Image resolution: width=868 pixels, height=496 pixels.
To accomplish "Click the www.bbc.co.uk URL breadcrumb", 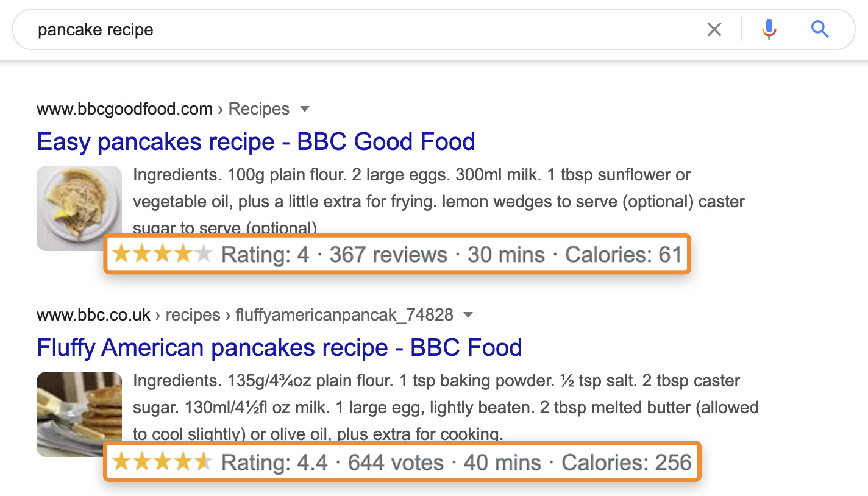I will pos(93,316).
